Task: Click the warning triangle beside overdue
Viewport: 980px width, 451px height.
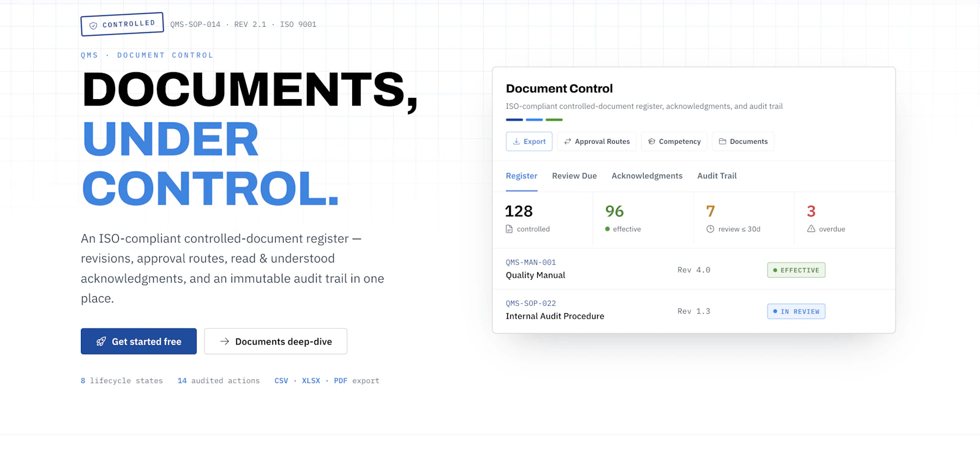Action: [x=811, y=229]
